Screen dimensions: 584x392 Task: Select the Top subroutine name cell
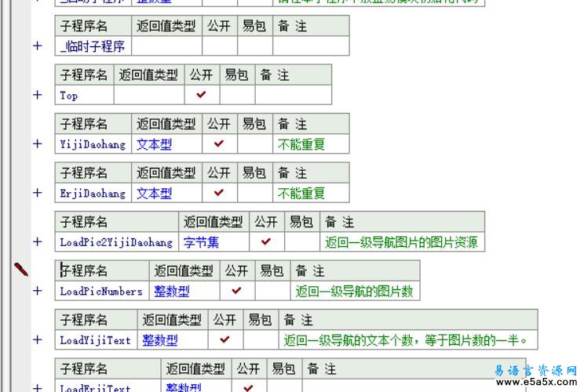84,95
